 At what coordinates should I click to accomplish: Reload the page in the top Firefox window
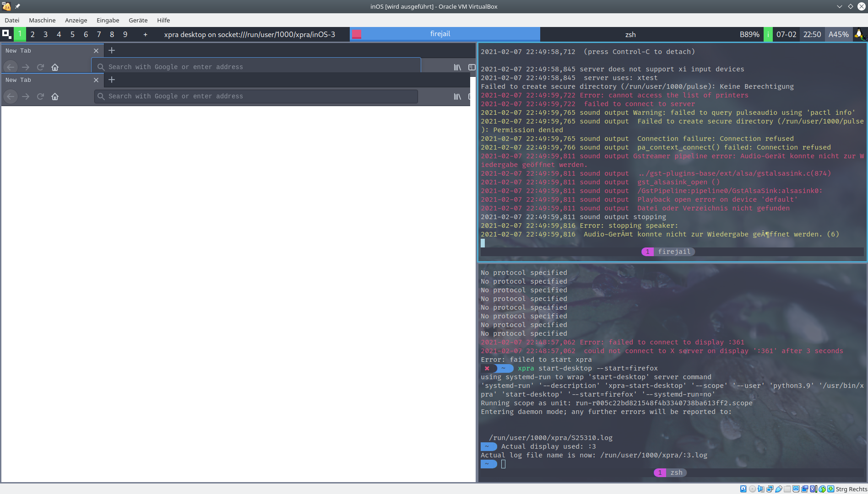click(x=40, y=67)
